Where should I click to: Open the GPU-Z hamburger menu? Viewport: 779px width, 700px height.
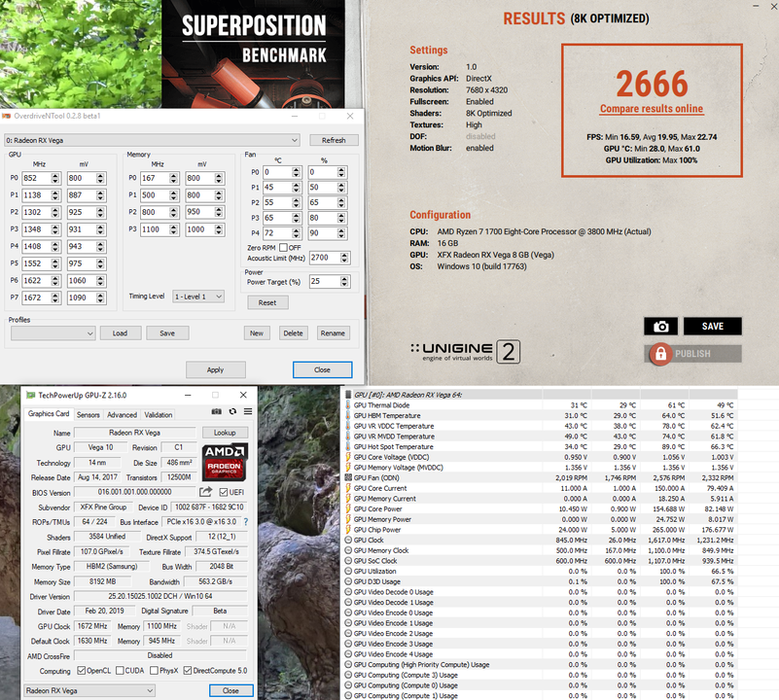[248, 411]
